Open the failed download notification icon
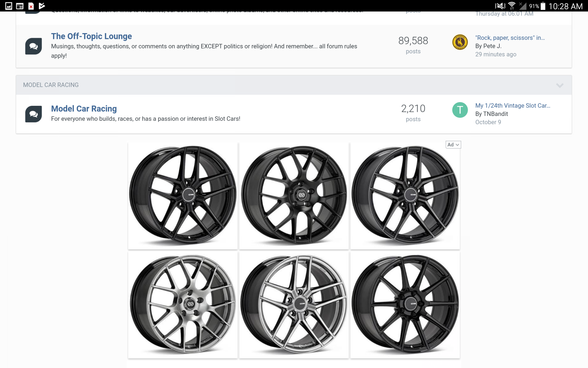Viewport: 588px width, 368px height. pyautogui.click(x=31, y=6)
